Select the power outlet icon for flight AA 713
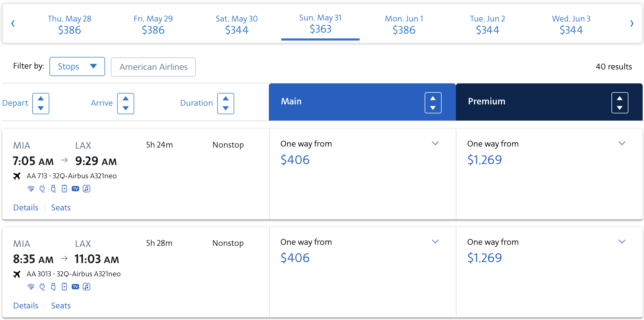 pos(42,189)
